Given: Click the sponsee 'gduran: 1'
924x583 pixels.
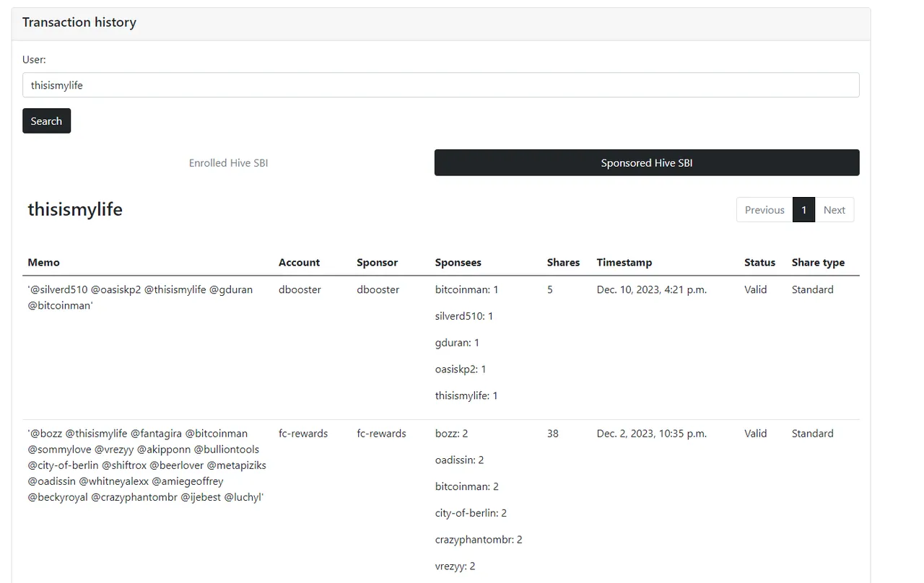Looking at the screenshot, I should (x=457, y=343).
